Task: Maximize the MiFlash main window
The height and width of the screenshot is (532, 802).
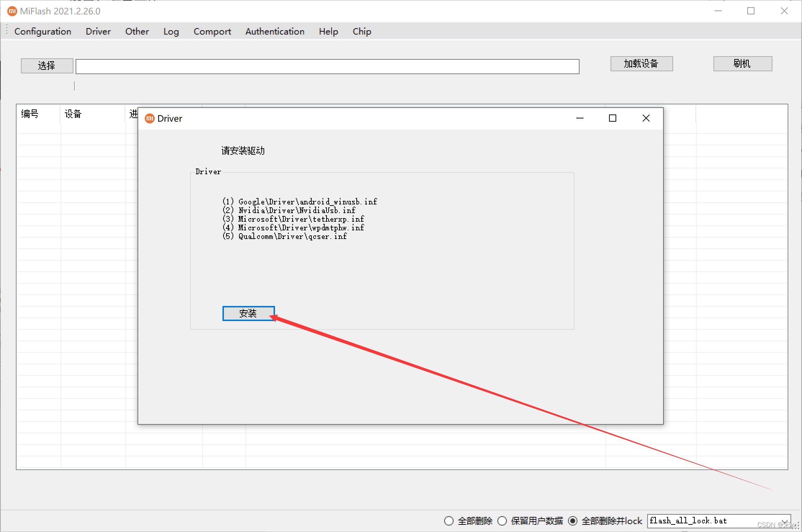Action: point(751,11)
